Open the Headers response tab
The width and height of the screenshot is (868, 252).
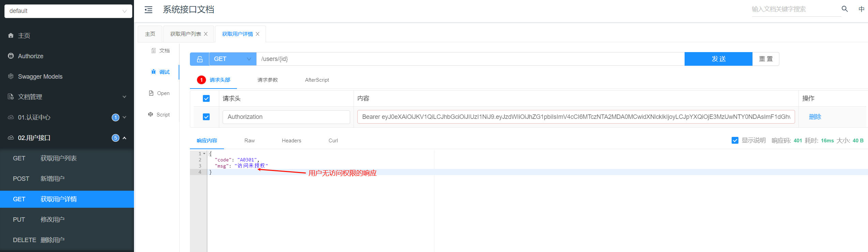(x=291, y=140)
